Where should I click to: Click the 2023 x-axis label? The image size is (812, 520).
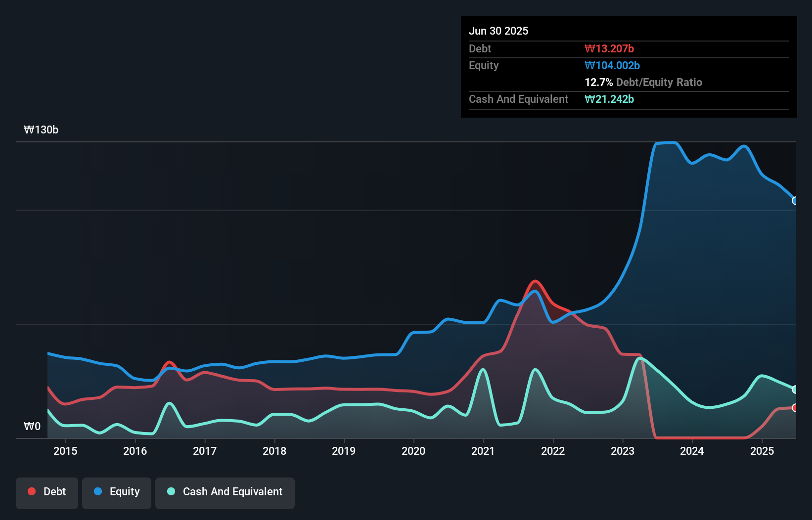point(623,451)
